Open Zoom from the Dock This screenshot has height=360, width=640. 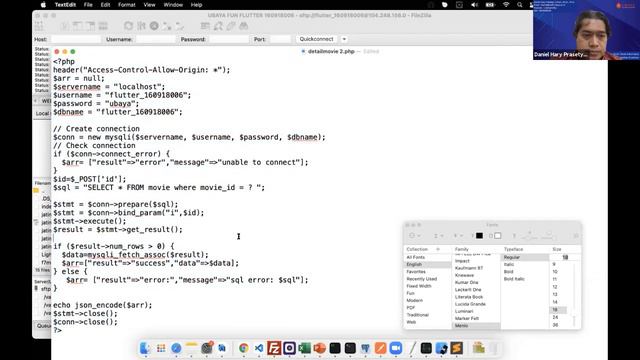396,348
